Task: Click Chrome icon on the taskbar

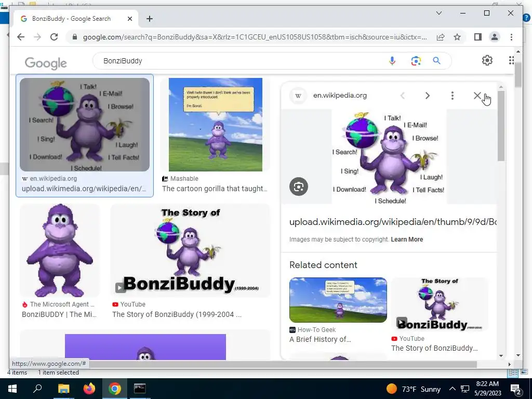Action: 115,389
